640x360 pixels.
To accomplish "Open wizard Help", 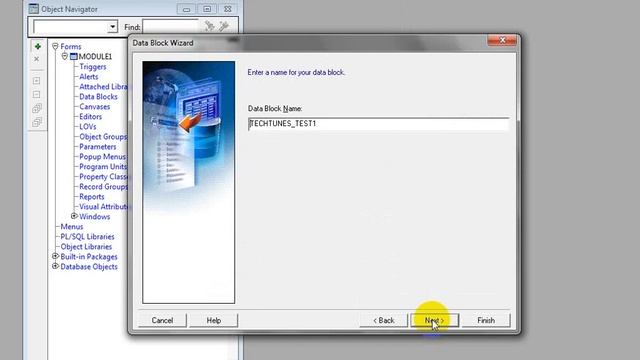I will pos(213,320).
